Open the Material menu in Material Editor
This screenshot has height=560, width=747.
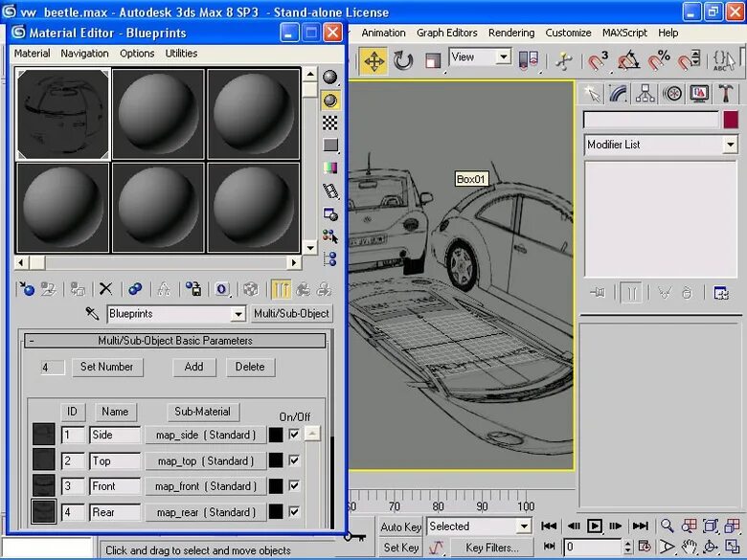pos(32,54)
